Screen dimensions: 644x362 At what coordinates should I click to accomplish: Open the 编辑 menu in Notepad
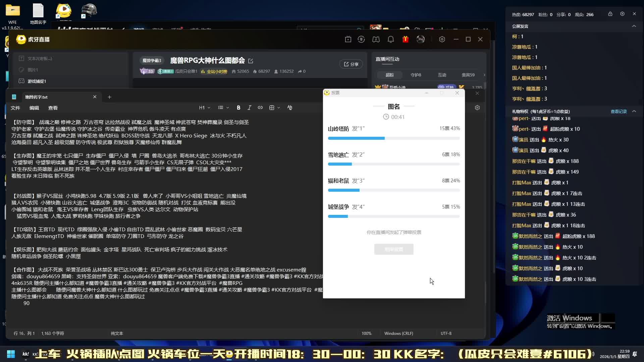pyautogui.click(x=34, y=108)
